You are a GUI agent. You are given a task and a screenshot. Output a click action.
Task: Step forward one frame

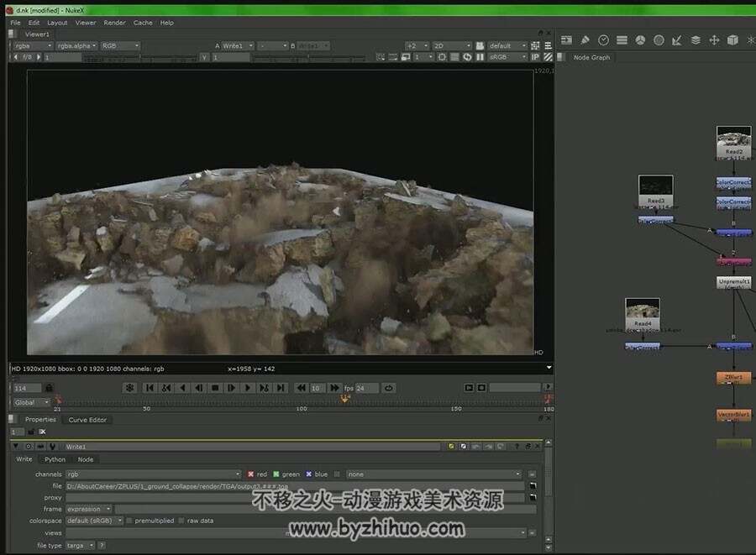click(x=232, y=388)
